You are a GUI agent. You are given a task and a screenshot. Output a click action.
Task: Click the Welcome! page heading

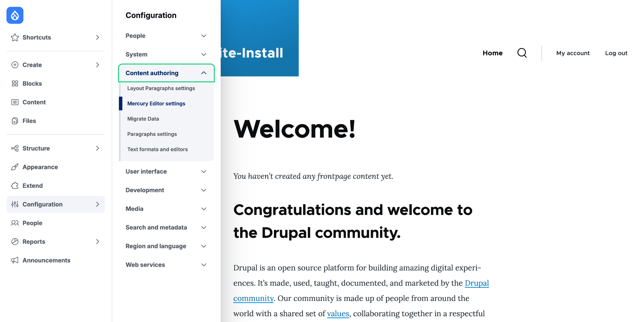pos(295,129)
